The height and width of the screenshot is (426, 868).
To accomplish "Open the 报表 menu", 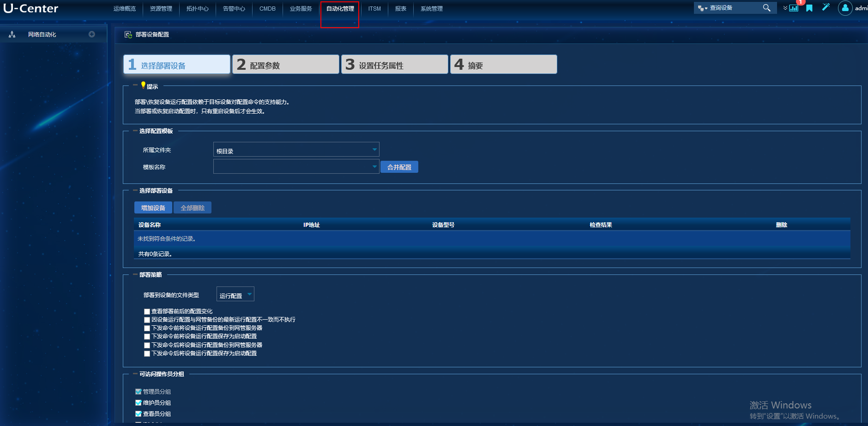I will pyautogui.click(x=401, y=9).
